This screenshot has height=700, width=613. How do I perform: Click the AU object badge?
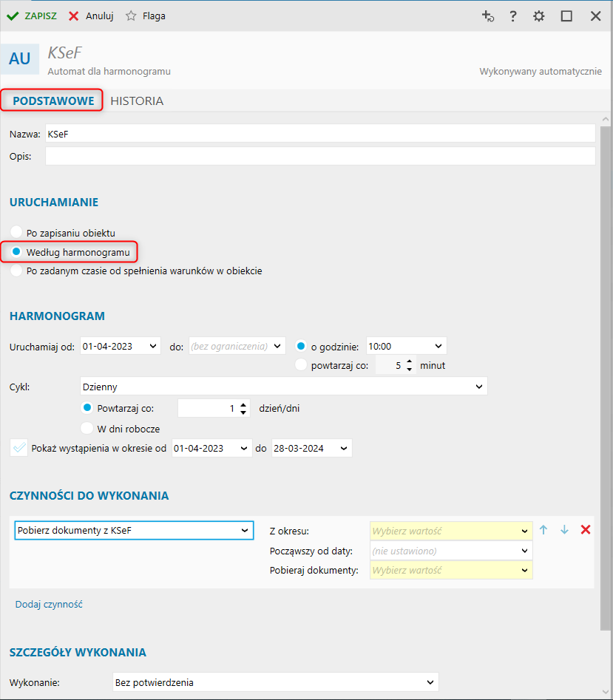pyautogui.click(x=20, y=59)
